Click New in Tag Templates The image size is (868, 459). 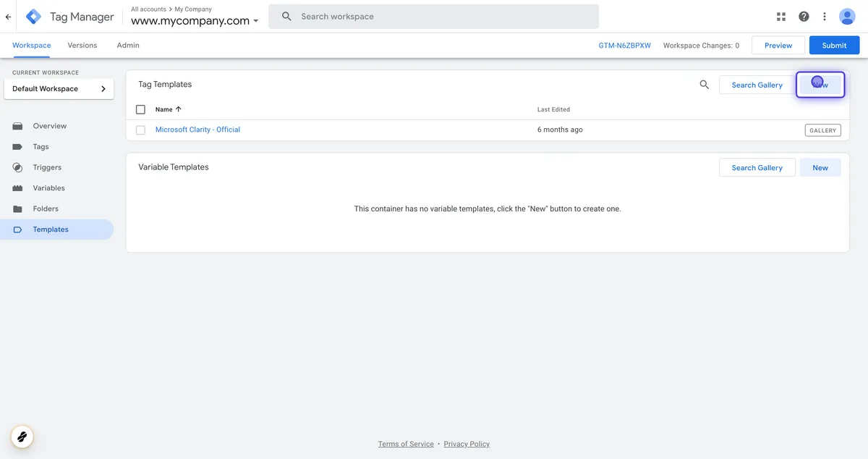[820, 85]
